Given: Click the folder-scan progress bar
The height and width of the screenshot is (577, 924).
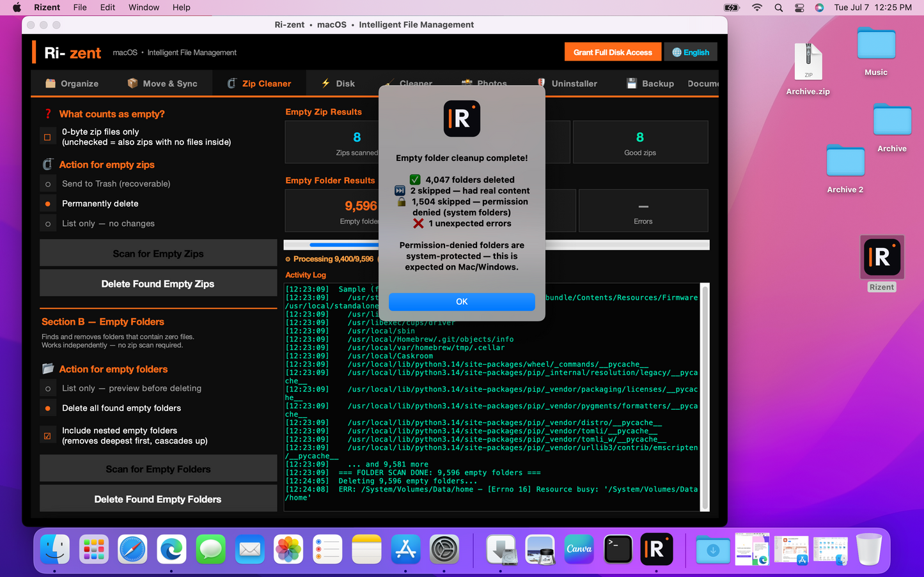Looking at the screenshot, I should click(496, 245).
